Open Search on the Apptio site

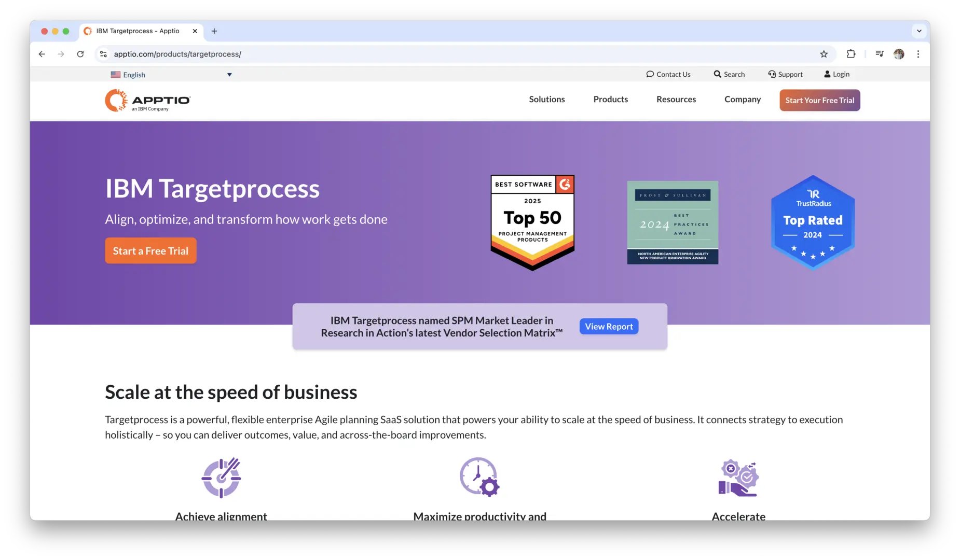tap(729, 74)
